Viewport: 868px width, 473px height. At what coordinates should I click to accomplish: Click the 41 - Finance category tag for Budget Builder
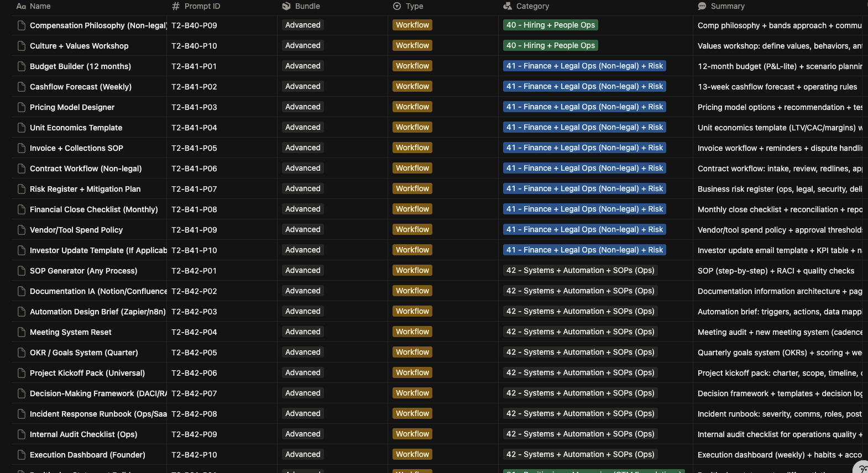(x=584, y=66)
